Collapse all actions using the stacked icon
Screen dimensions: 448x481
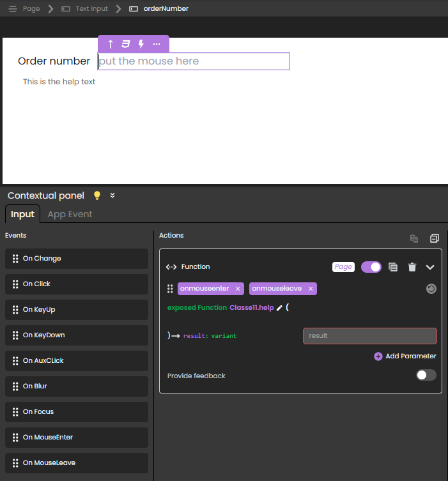[x=435, y=238]
